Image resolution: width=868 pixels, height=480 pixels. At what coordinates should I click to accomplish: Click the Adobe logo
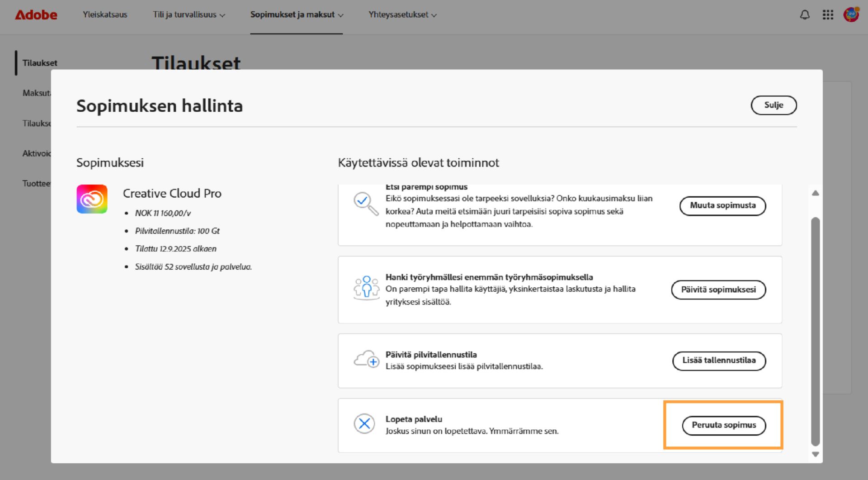pos(35,14)
